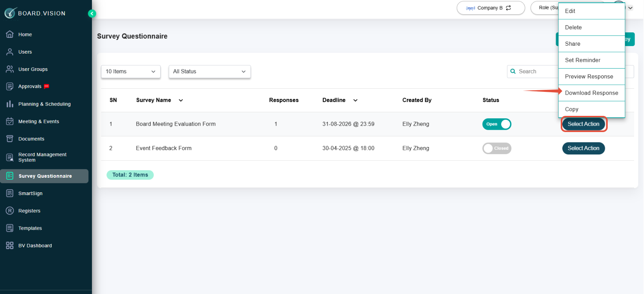Open the 10 Items page size dropdown
Screen dimensions: 644x294
[131, 71]
